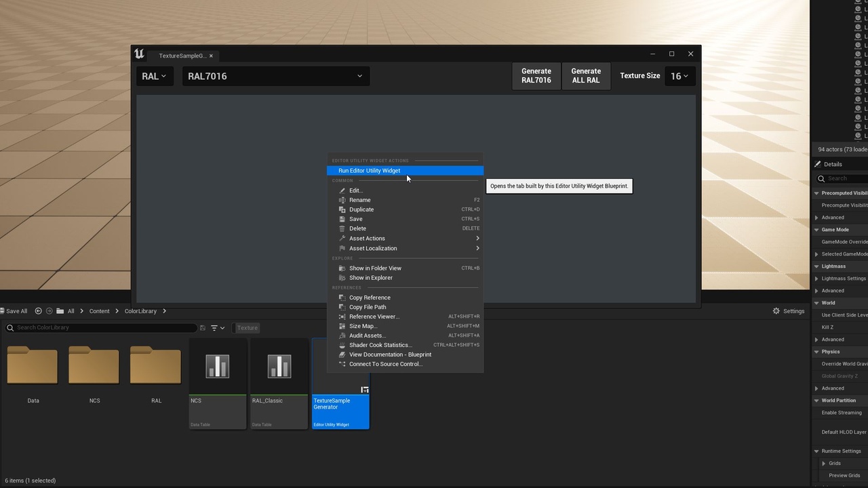Viewport: 868px width, 488px height.
Task: Click the Content breadcrumb link
Action: 99,311
